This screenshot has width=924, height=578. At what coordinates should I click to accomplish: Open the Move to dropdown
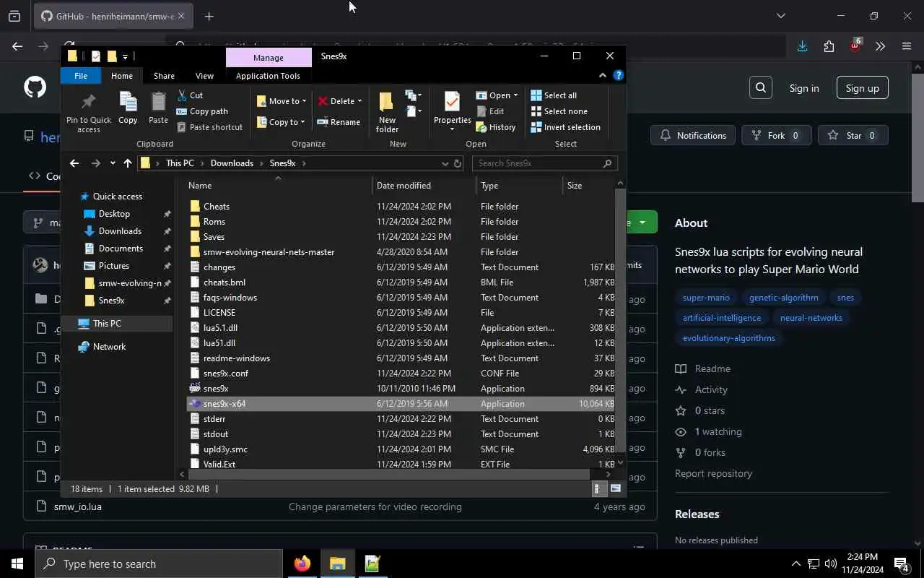[x=282, y=101]
